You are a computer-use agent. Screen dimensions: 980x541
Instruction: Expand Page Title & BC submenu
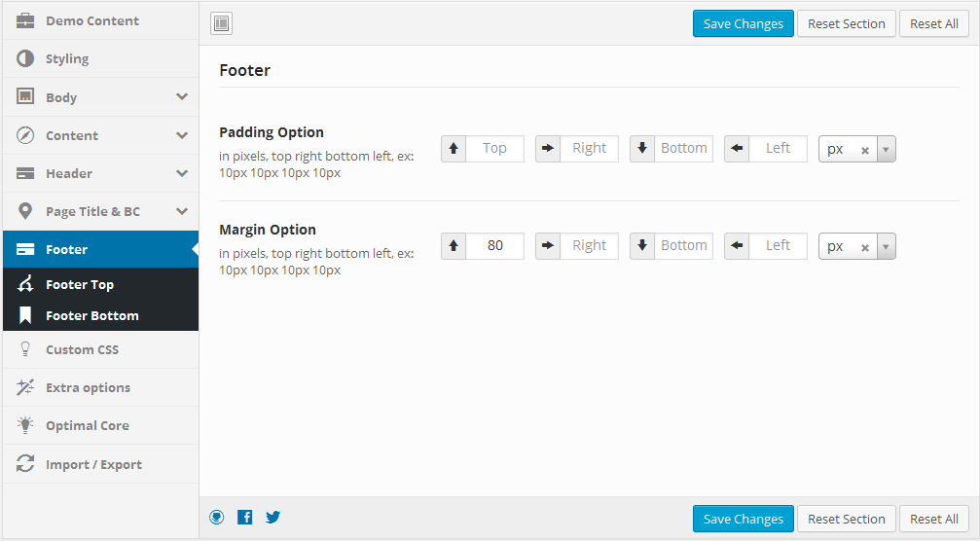tap(182, 211)
